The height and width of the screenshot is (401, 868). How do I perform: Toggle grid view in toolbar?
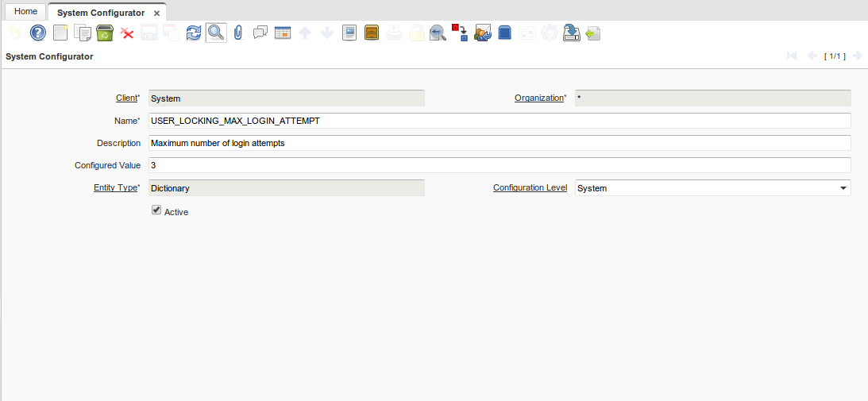click(x=283, y=33)
